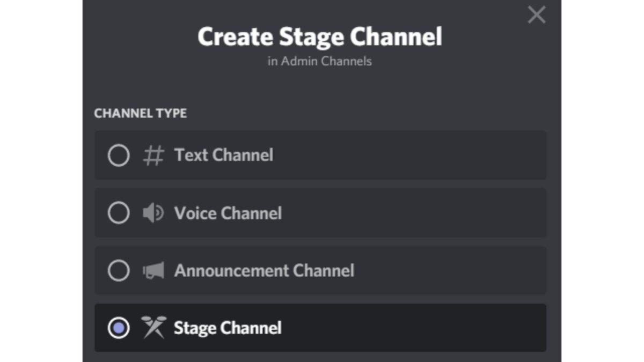The width and height of the screenshot is (644, 362).
Task: Click the "in Admin Channels" subtitle
Action: (320, 61)
